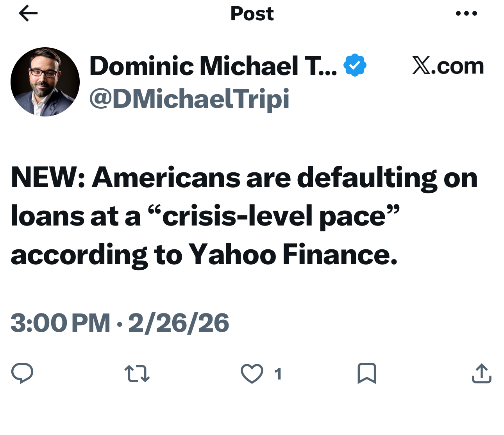The width and height of the screenshot is (504, 435).
Task: Click the 3:00 PM timestamp
Action: point(61,323)
